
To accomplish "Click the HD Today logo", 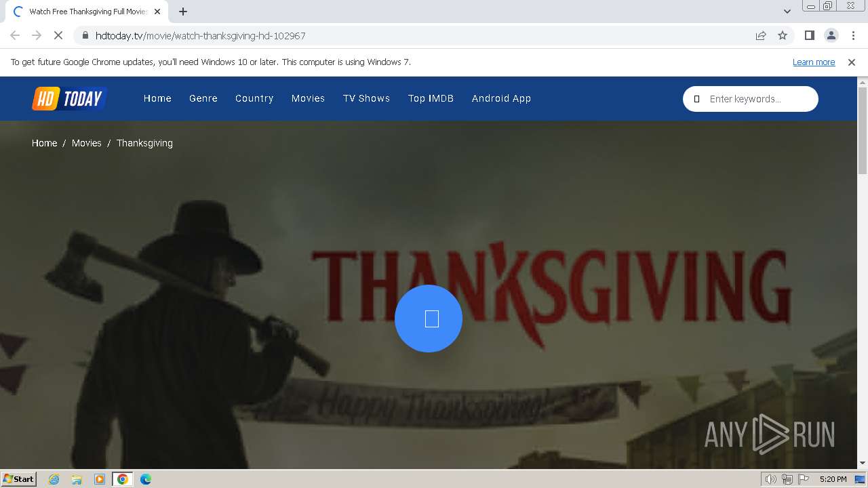I will 69,99.
